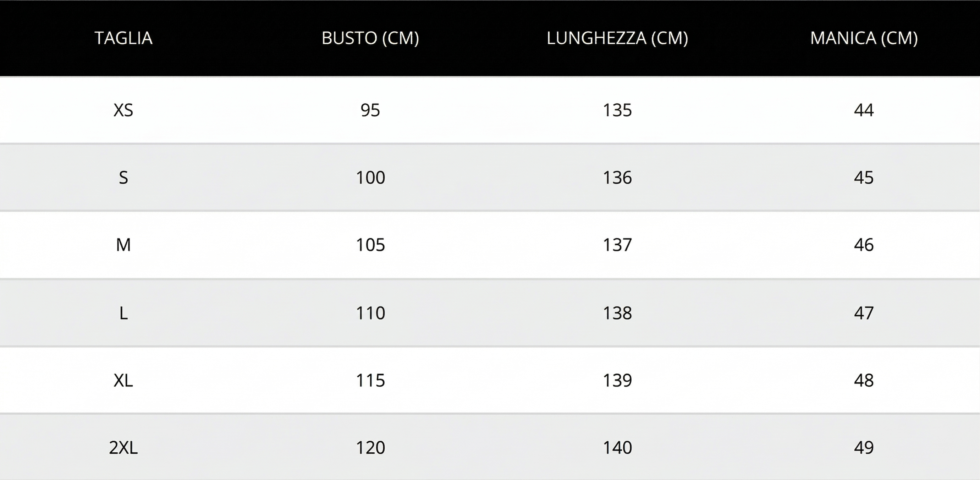Click bust value 115 in XL row

[x=370, y=380]
